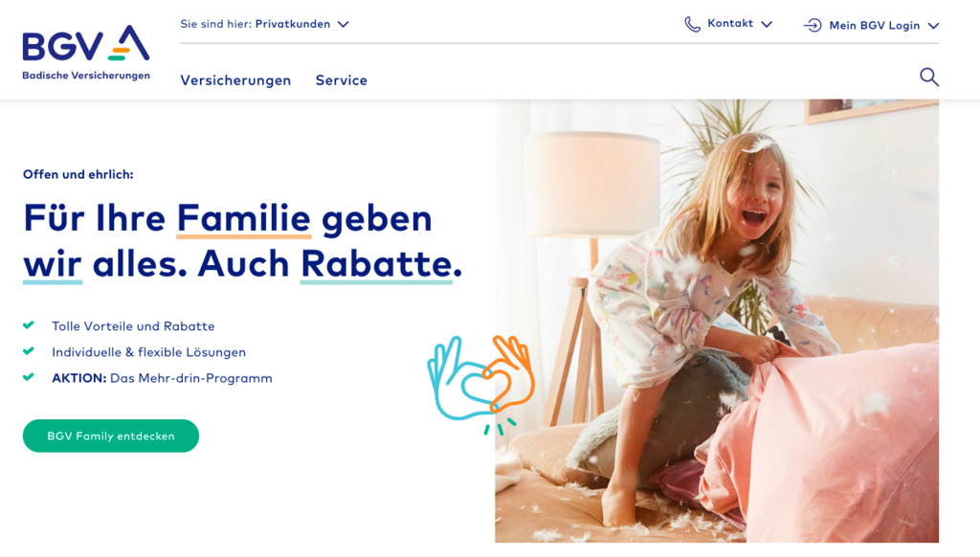Click the Kontakt label

click(730, 24)
